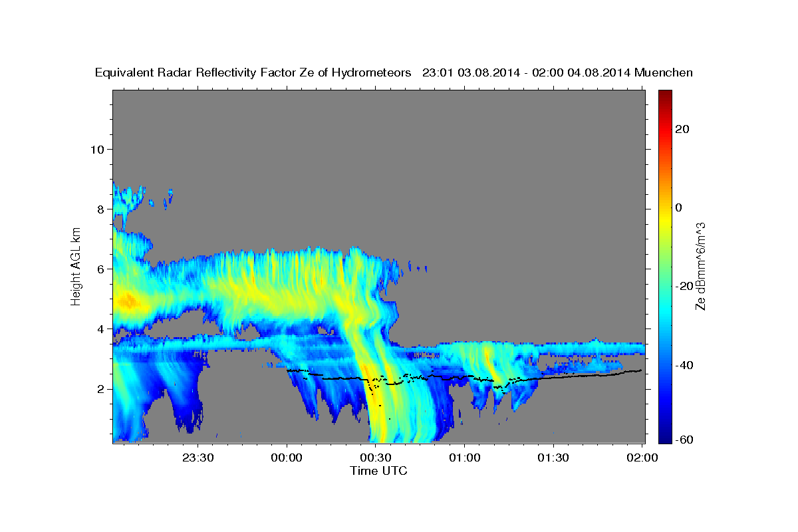Click the height tick label '2'
Image resolution: width=798 pixels, height=532 pixels.
click(100, 388)
